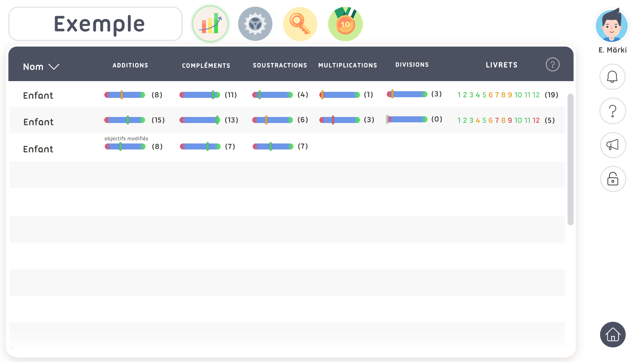The width and height of the screenshot is (644, 362).
Task: Toggle the padlock unlock icon
Action: [x=612, y=179]
